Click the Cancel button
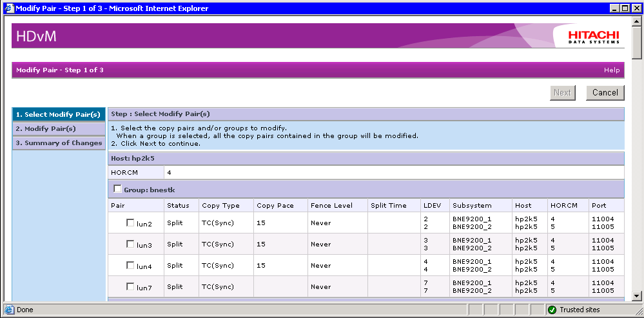 tap(605, 93)
